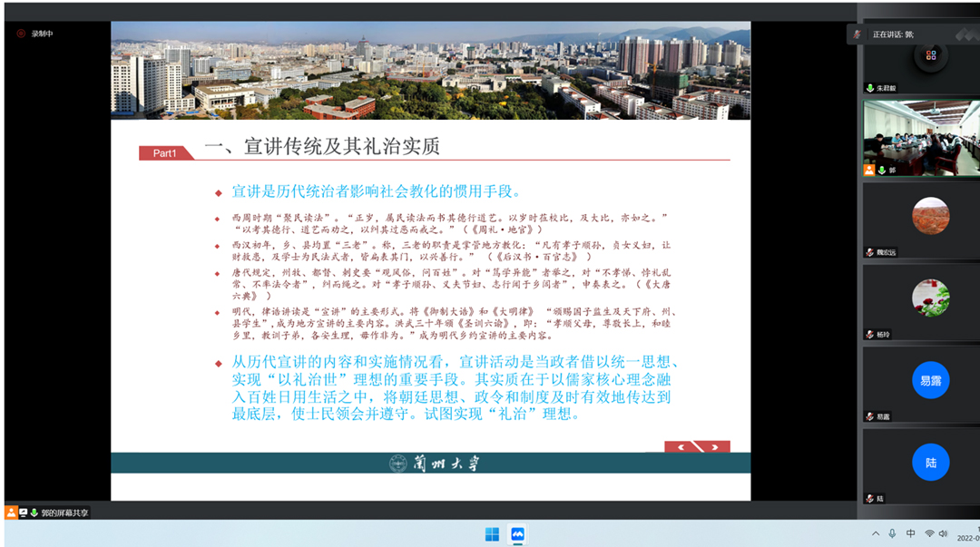Screen dimensions: 980x547
Task: Open 郭's conference room video tile
Action: (921, 138)
